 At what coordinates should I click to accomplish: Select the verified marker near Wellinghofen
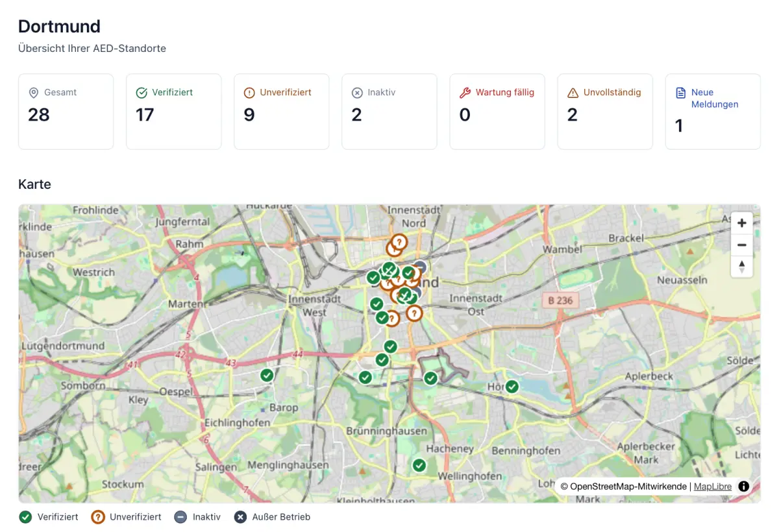[419, 465]
